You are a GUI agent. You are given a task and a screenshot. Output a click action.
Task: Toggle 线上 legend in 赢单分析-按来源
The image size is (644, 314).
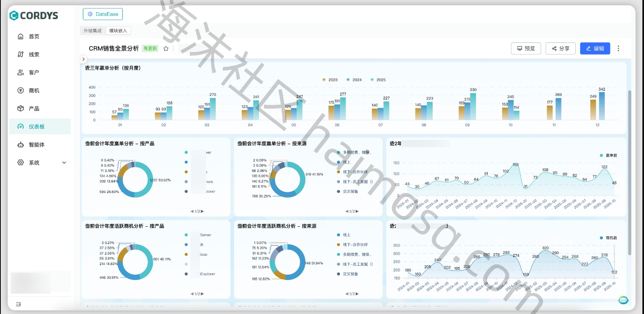coord(344,162)
